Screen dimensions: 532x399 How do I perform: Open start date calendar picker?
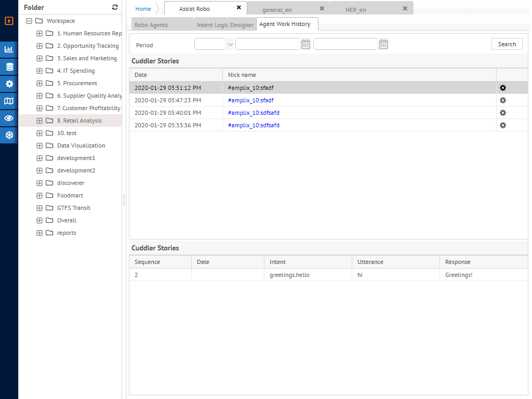coord(305,45)
